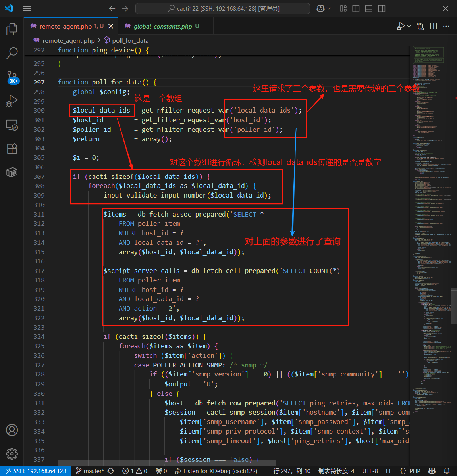Screen dimensions: 457x476
Task: Open the SSH: 192.168.64.128 remote menu
Action: 36,471
